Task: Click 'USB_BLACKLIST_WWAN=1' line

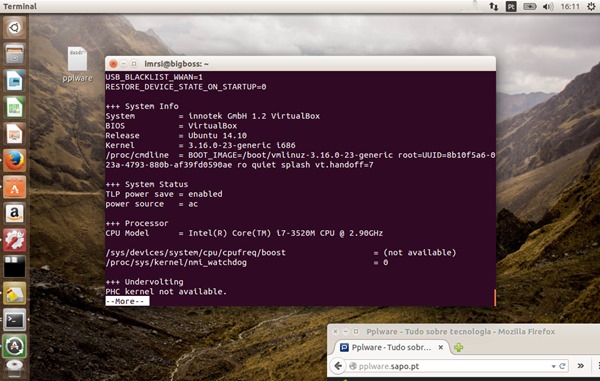Action: 154,77
